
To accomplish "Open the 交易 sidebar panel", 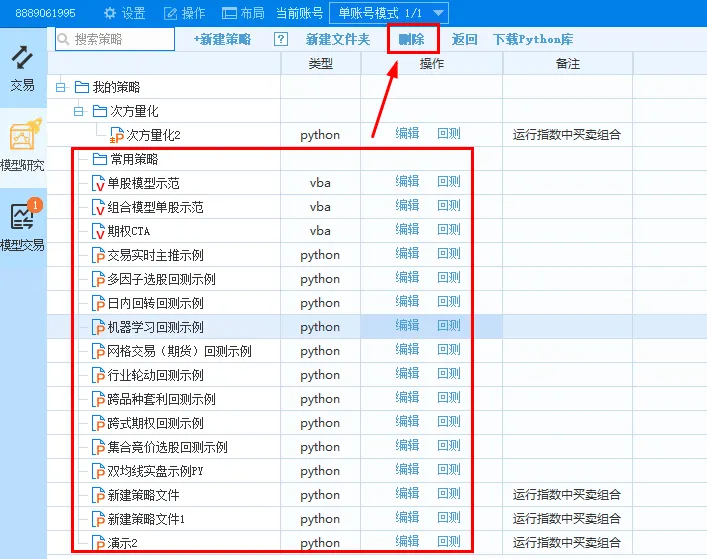I will (x=22, y=68).
